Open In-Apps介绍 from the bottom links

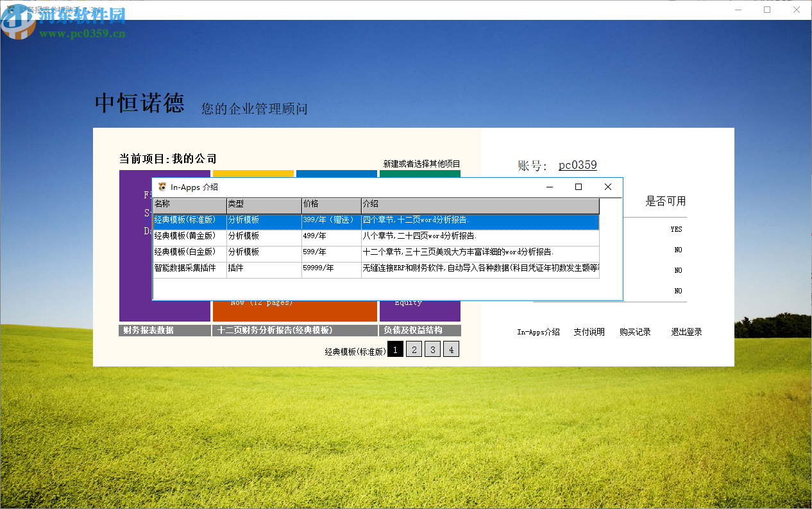click(x=538, y=332)
